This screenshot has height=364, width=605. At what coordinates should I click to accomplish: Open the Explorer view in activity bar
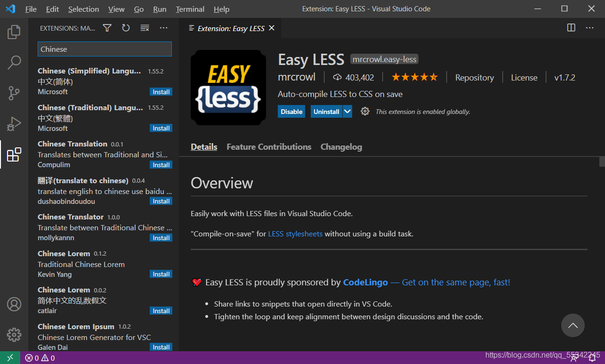14,32
